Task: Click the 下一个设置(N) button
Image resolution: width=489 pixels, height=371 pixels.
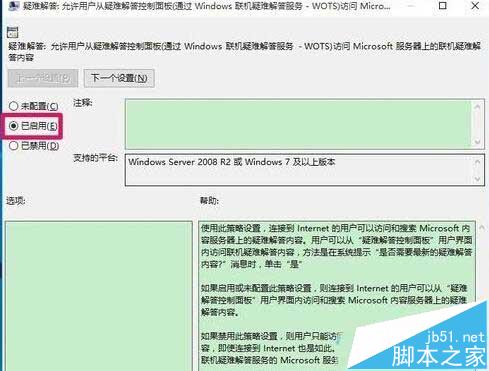Action: click(x=119, y=78)
